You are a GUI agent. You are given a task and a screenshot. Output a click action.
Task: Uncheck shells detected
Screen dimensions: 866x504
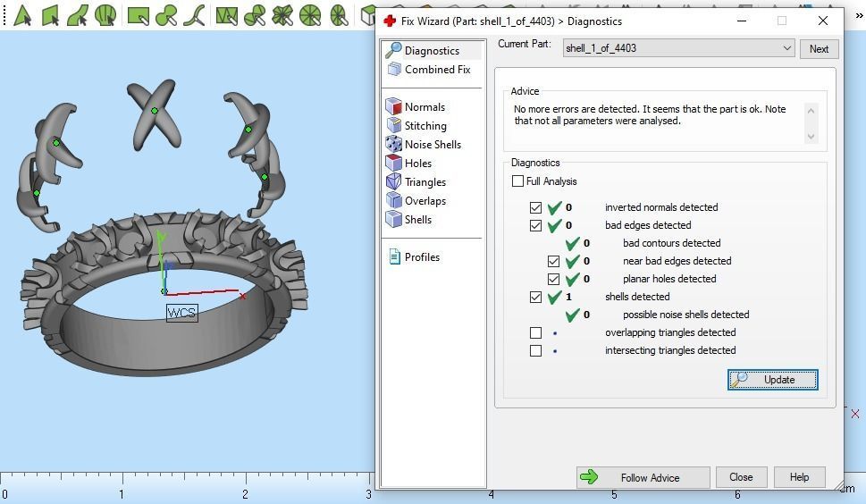tap(535, 297)
